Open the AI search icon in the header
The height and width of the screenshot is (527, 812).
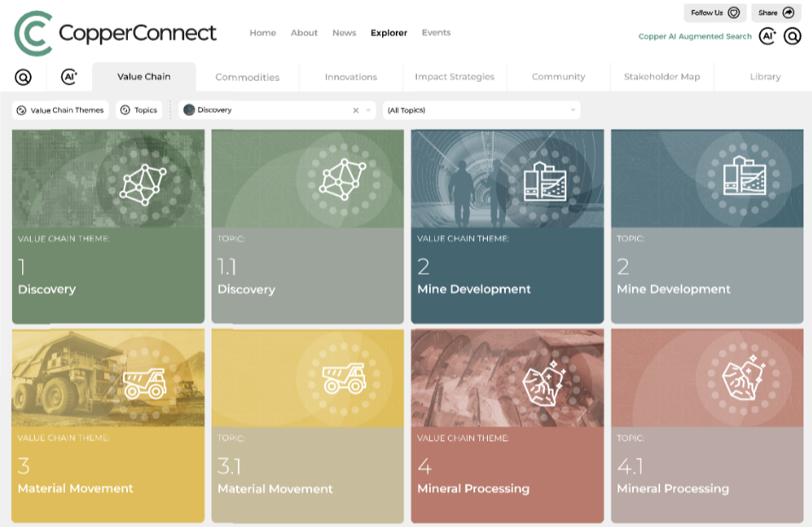click(768, 36)
